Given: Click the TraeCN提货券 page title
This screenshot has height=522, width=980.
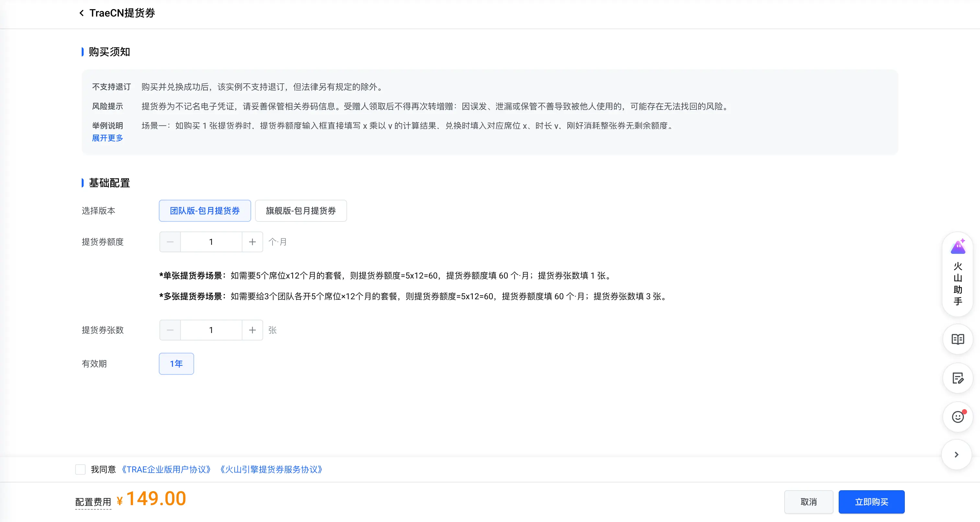Looking at the screenshot, I should (122, 13).
